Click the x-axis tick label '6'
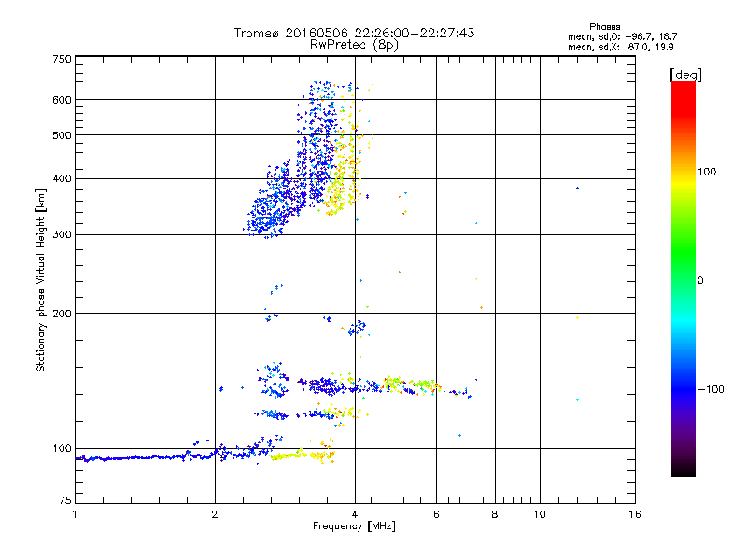Screen dimensions: 747x560 (436, 514)
